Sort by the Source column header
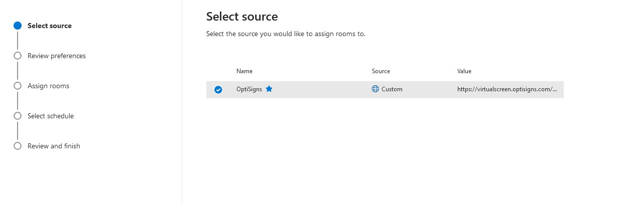The height and width of the screenshot is (204, 644). coord(381,71)
